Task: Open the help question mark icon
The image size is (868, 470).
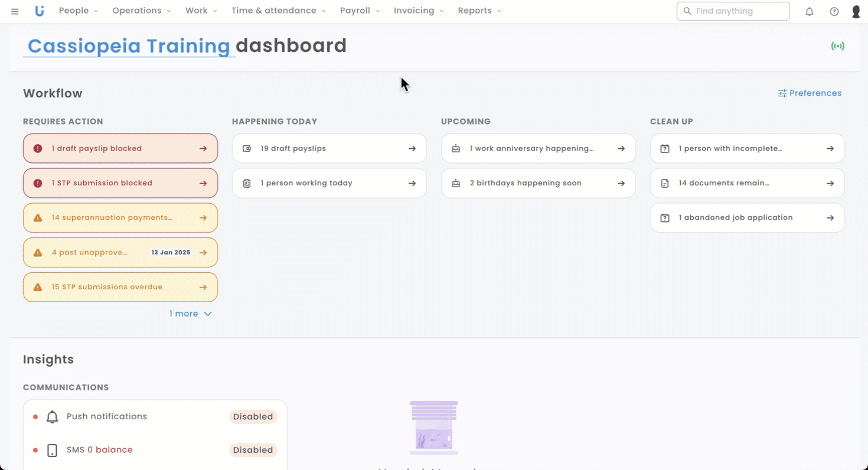Action: 834,11
